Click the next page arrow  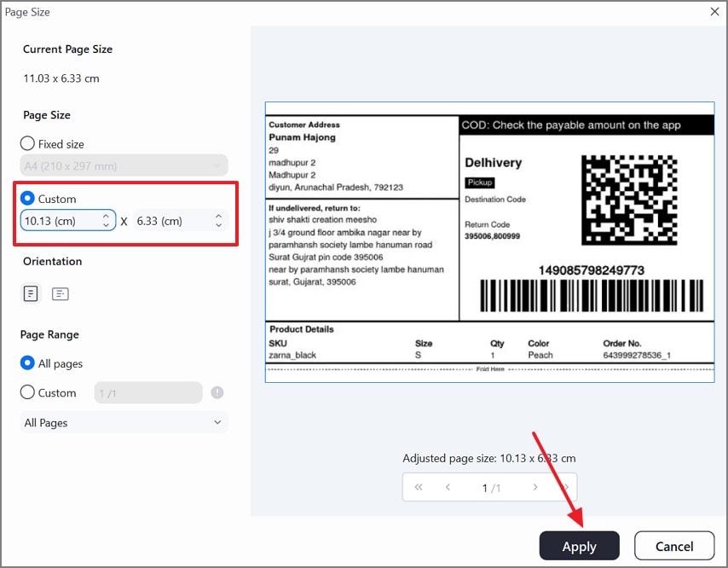tap(535, 487)
